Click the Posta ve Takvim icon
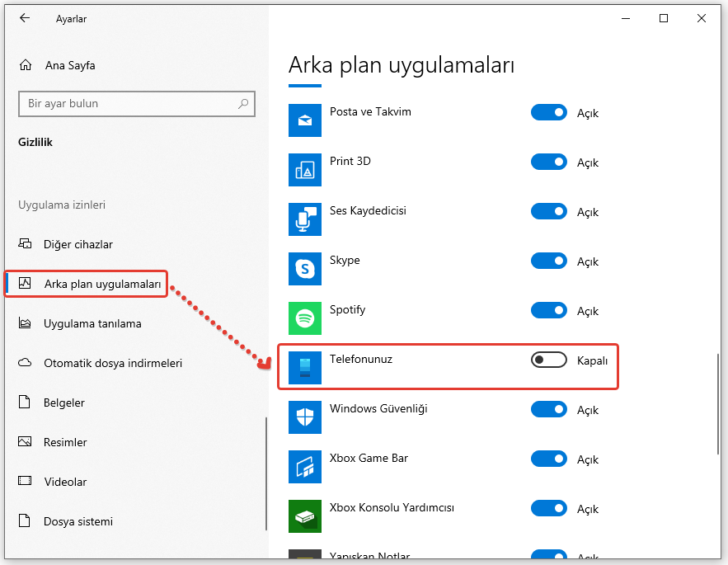Image resolution: width=728 pixels, height=565 pixels. click(x=304, y=120)
